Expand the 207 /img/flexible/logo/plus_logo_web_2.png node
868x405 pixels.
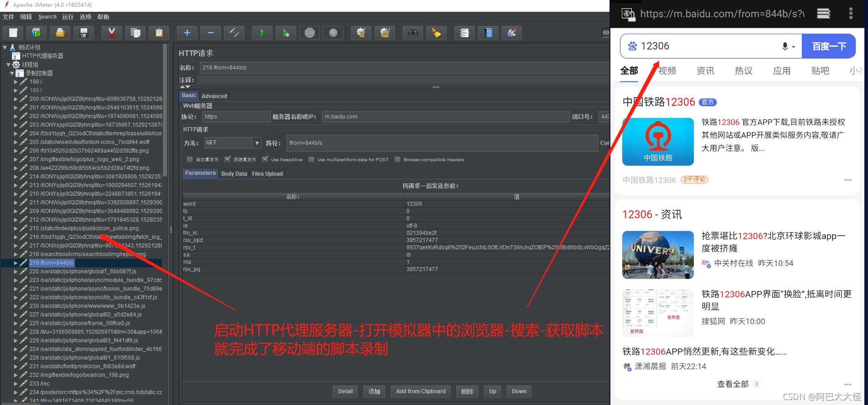pyautogui.click(x=16, y=159)
